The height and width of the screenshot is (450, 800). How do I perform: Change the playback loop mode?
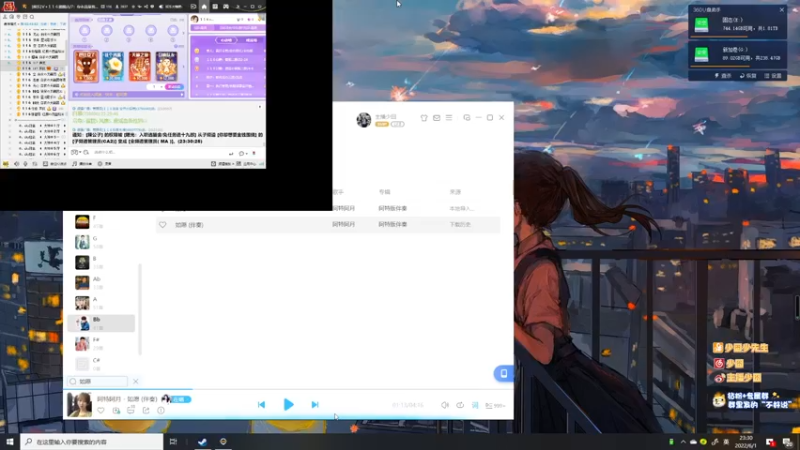click(460, 405)
